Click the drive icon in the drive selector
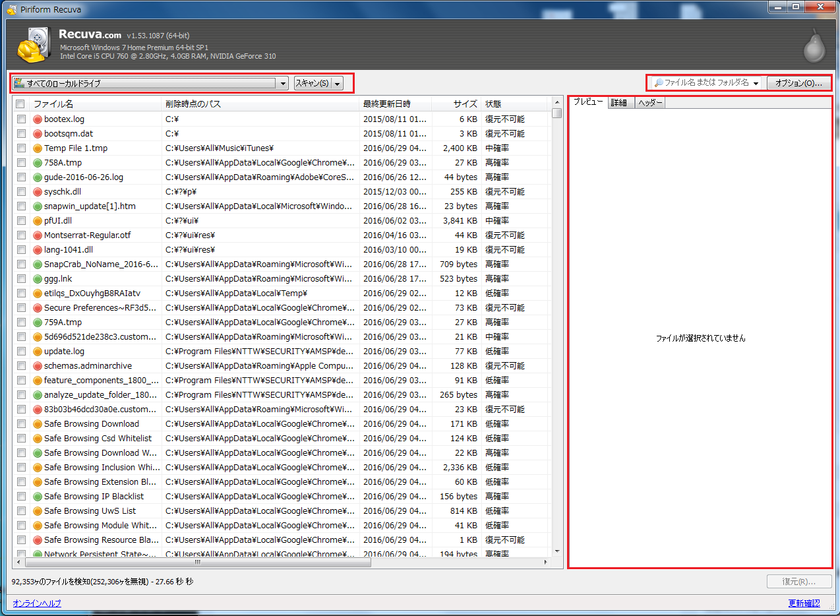840x616 pixels. tap(19, 83)
